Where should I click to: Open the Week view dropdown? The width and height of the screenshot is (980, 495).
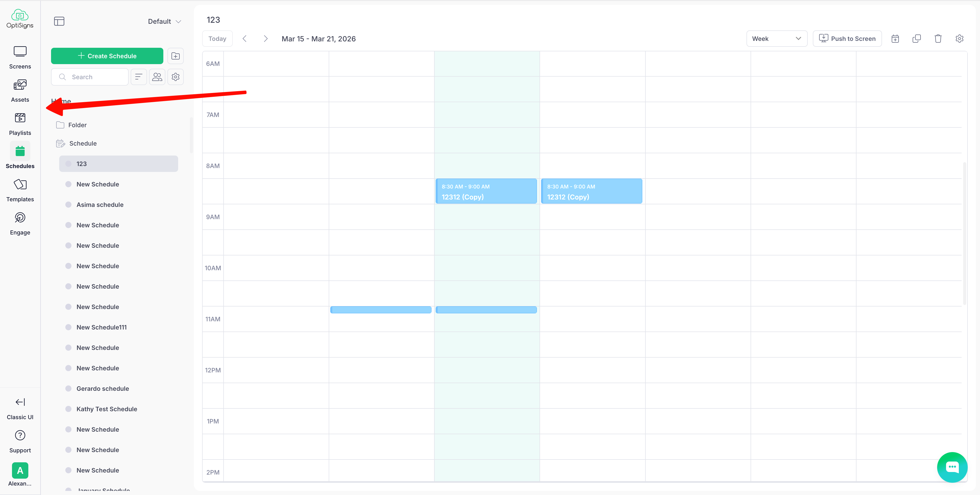[x=776, y=39]
